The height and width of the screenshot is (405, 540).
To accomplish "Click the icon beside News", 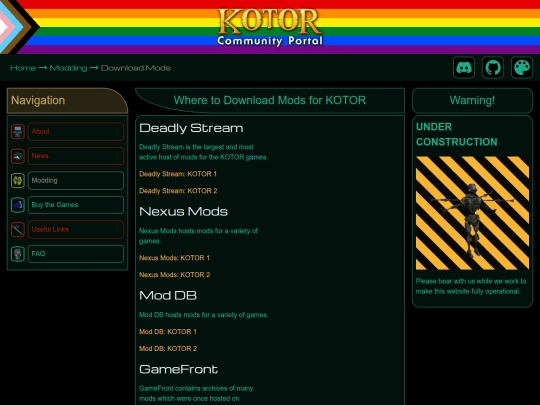I will click(x=18, y=156).
